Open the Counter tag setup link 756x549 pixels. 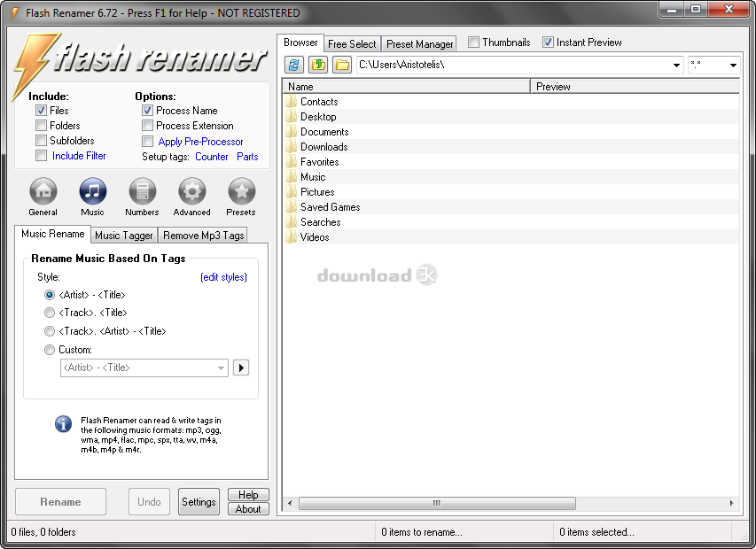coord(212,157)
